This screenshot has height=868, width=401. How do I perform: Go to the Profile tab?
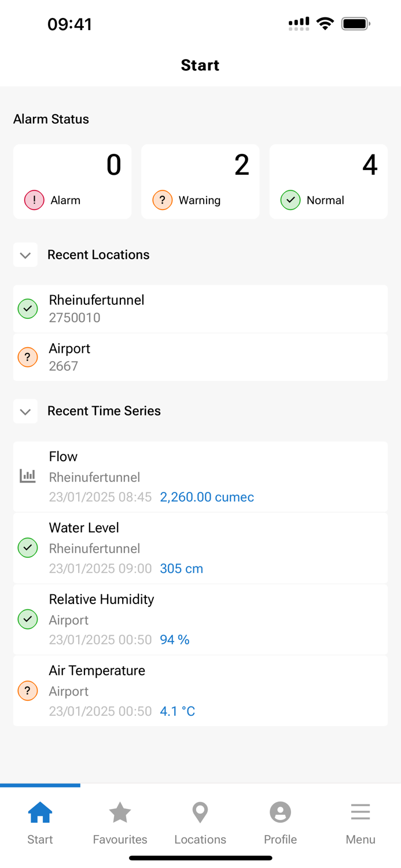point(280,822)
